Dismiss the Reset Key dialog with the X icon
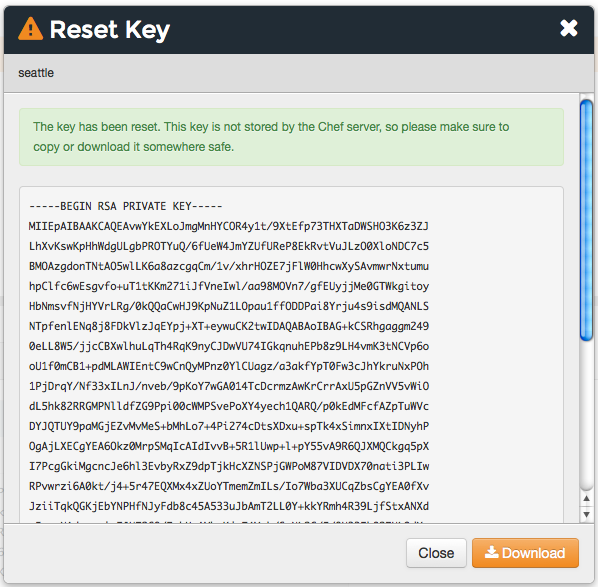This screenshot has width=598, height=587. [x=569, y=28]
